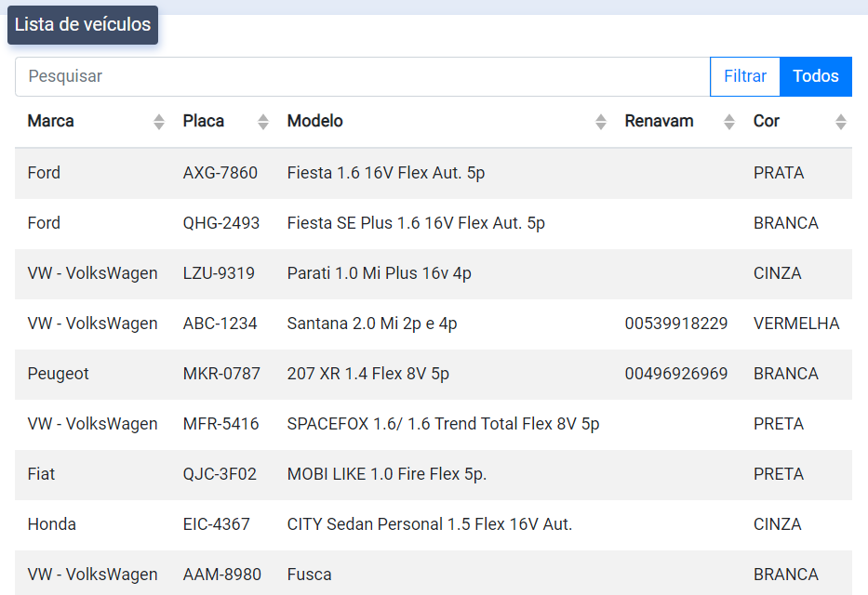Click sort arrows icon next to Placa

263,122
